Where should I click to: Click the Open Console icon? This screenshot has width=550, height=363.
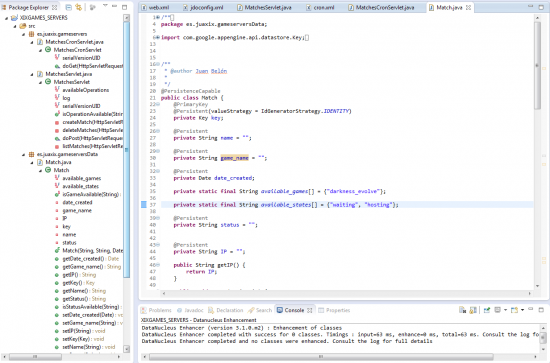(x=514, y=310)
